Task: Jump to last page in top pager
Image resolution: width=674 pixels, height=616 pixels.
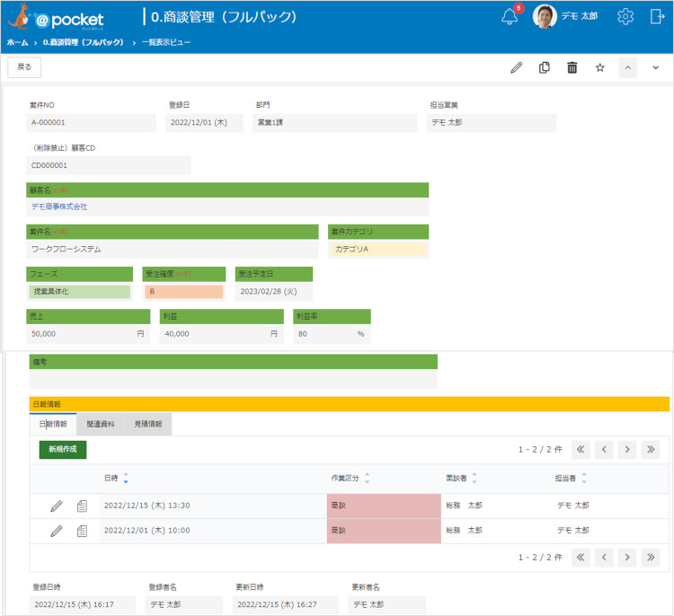Action: (x=651, y=450)
